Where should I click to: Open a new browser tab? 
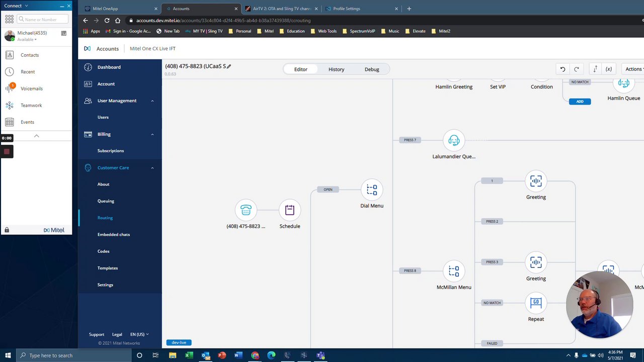(409, 9)
